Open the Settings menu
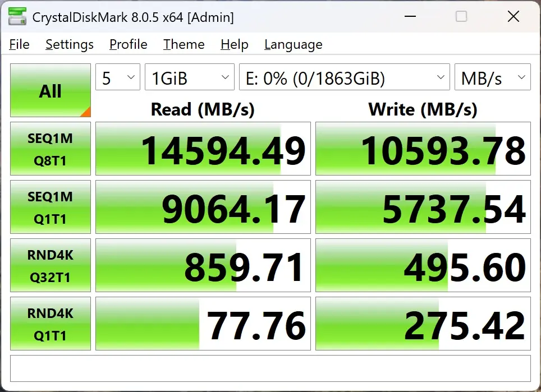Viewport: 541px width, 392px height. [x=70, y=44]
